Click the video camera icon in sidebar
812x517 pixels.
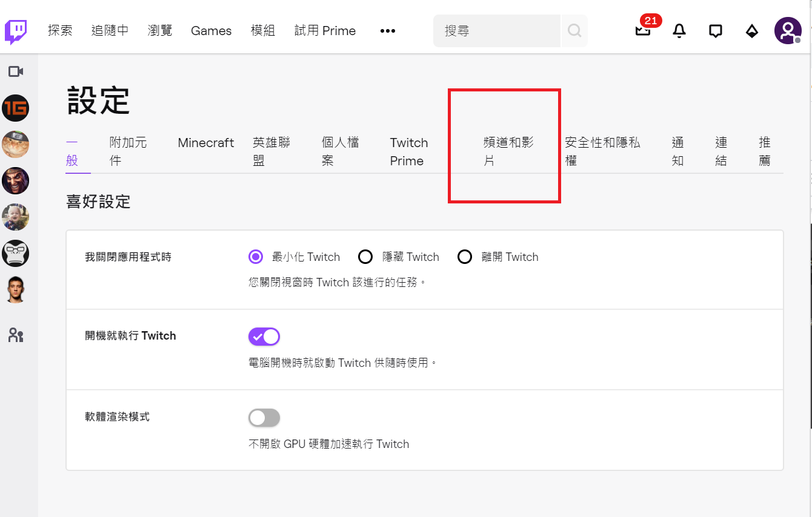click(x=16, y=71)
